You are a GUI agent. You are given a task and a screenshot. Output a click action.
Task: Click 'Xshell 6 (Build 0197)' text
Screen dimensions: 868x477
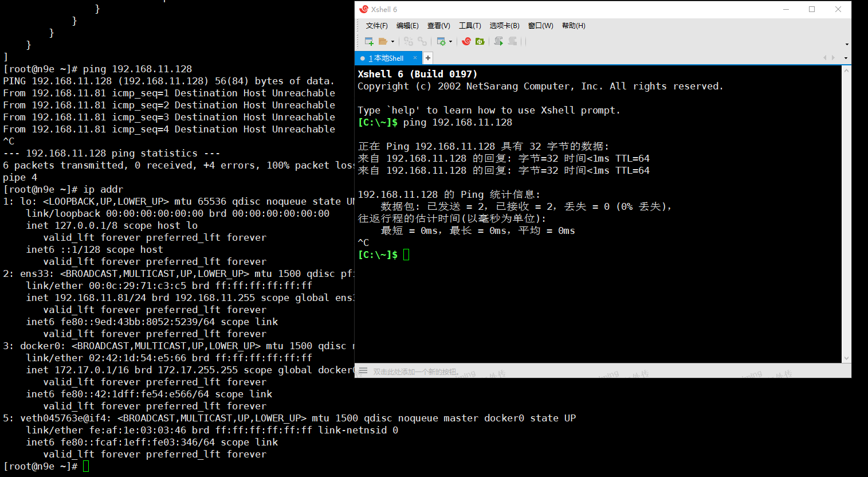[x=418, y=74]
